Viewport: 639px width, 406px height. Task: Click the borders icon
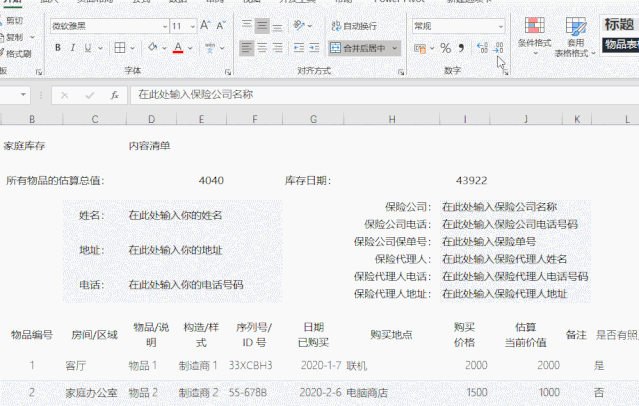tap(121, 47)
